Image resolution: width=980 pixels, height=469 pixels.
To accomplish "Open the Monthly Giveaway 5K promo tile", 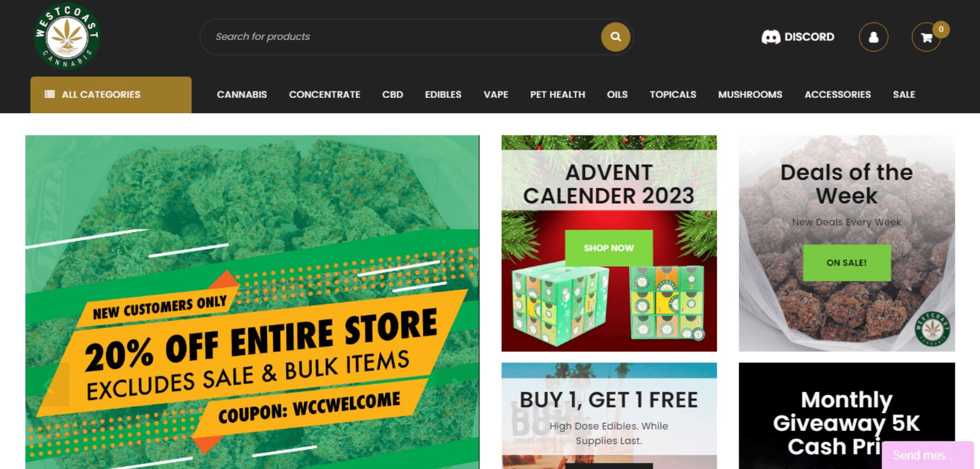I will [x=846, y=416].
